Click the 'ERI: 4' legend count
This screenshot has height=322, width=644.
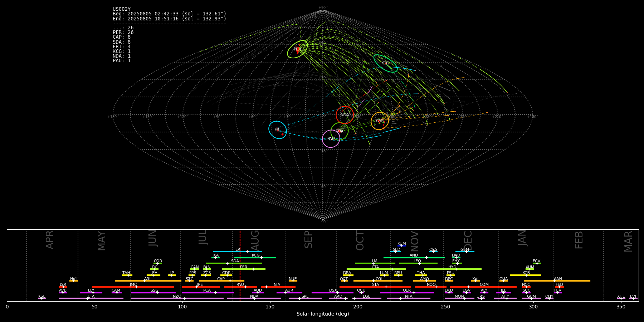(x=122, y=47)
